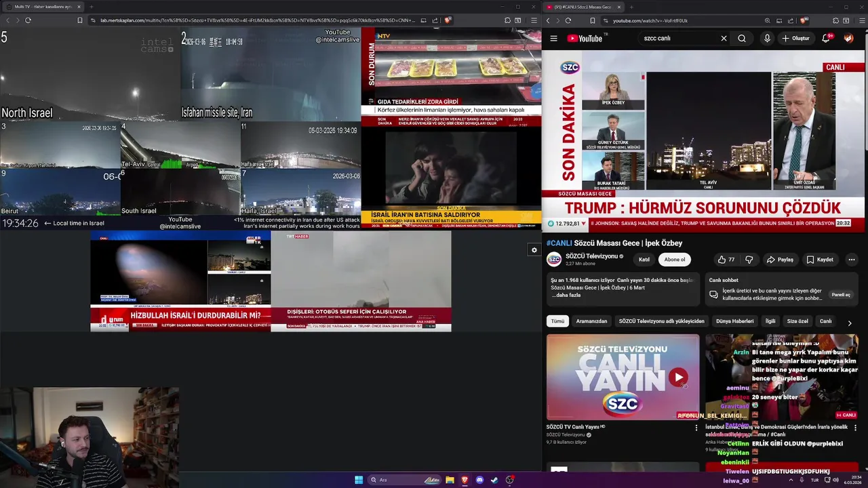Select the İlgili filter chip
The image size is (868, 488).
point(770,321)
